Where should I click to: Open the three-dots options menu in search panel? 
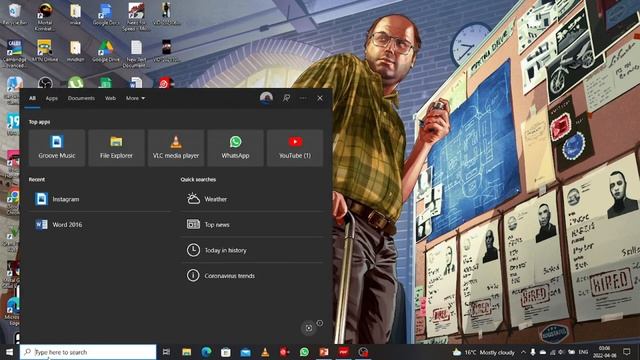click(x=303, y=98)
